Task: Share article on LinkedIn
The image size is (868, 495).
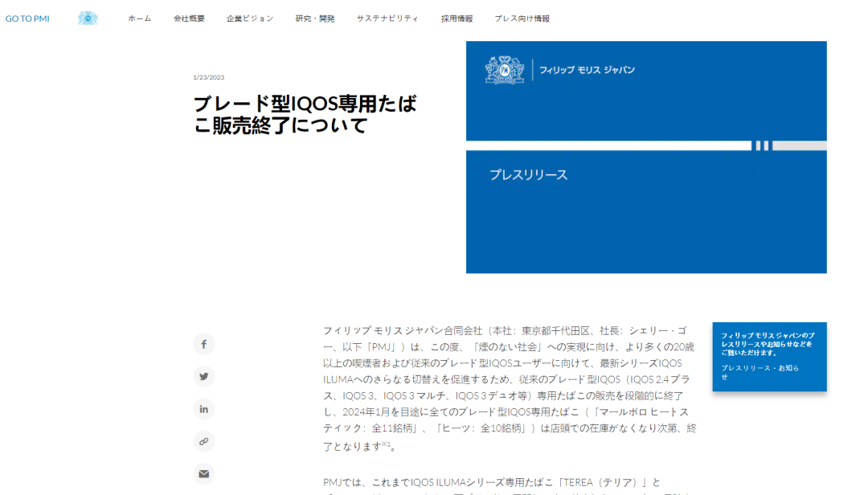Action: tap(204, 409)
